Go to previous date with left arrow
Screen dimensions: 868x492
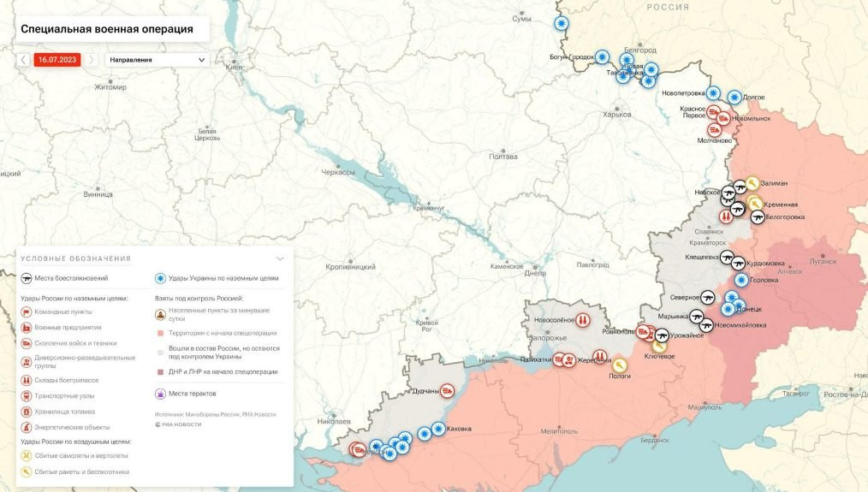(23, 60)
